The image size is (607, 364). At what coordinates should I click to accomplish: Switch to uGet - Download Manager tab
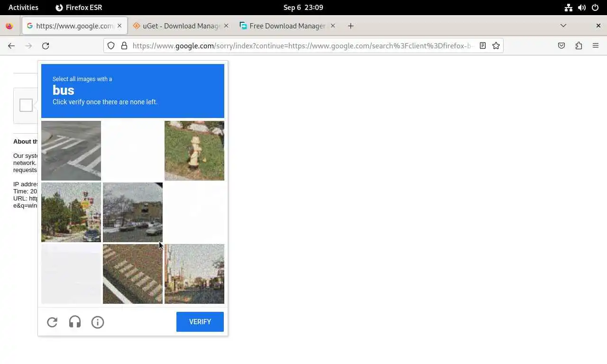180,26
